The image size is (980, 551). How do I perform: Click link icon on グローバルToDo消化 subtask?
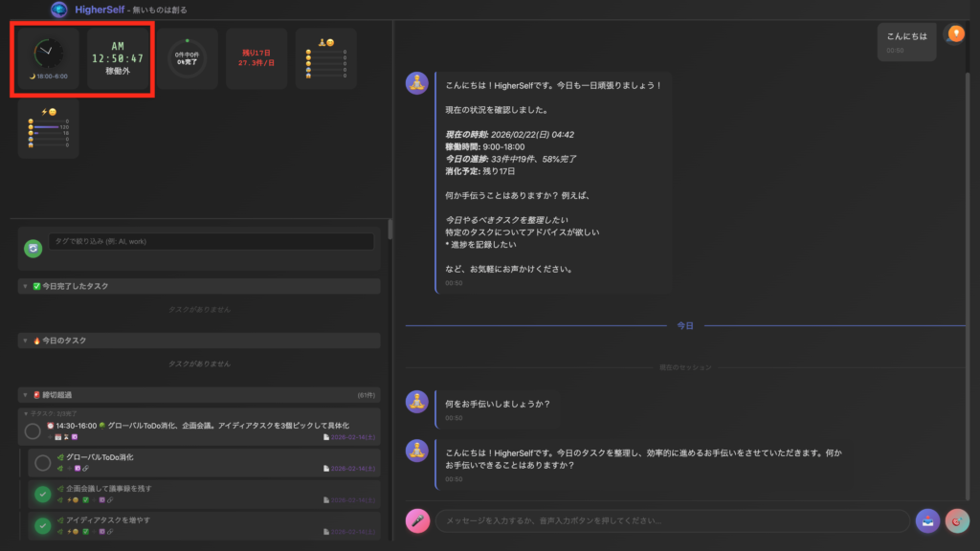(x=87, y=468)
